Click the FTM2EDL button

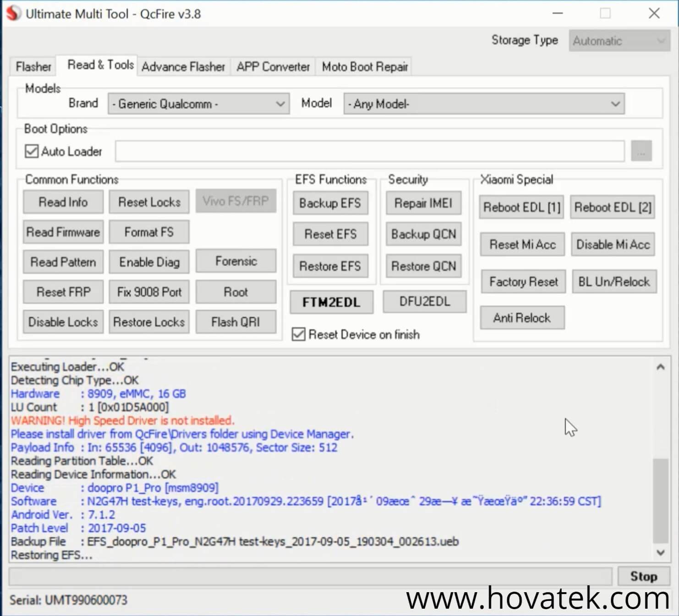(x=331, y=302)
